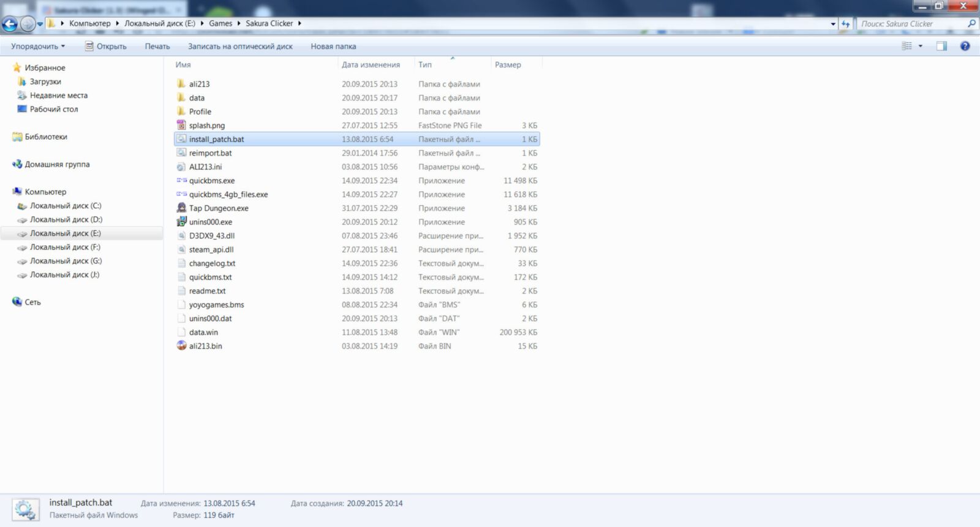Viewport: 980px width, 527px height.
Task: Select the quickbms.txt file icon
Action: click(181, 277)
